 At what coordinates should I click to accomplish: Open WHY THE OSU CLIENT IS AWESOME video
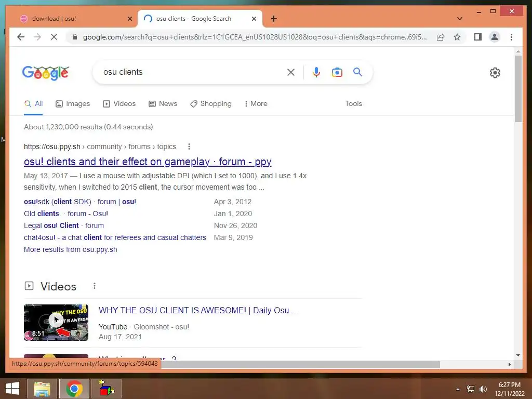(198, 311)
